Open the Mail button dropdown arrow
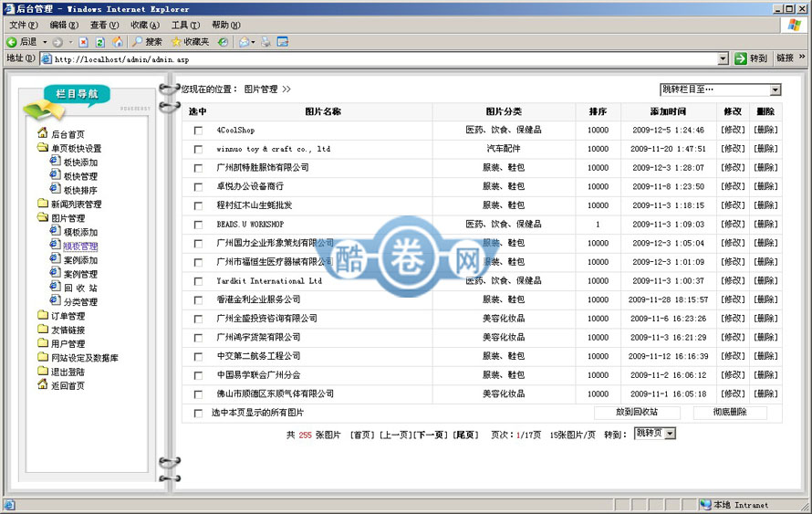 [x=253, y=43]
